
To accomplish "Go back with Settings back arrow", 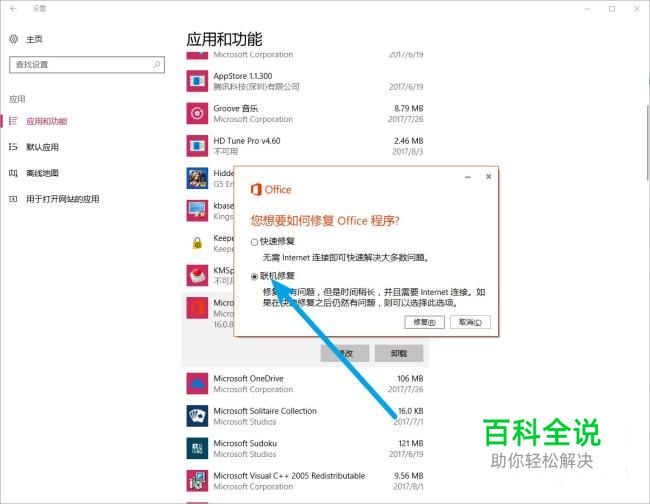I will [13, 8].
